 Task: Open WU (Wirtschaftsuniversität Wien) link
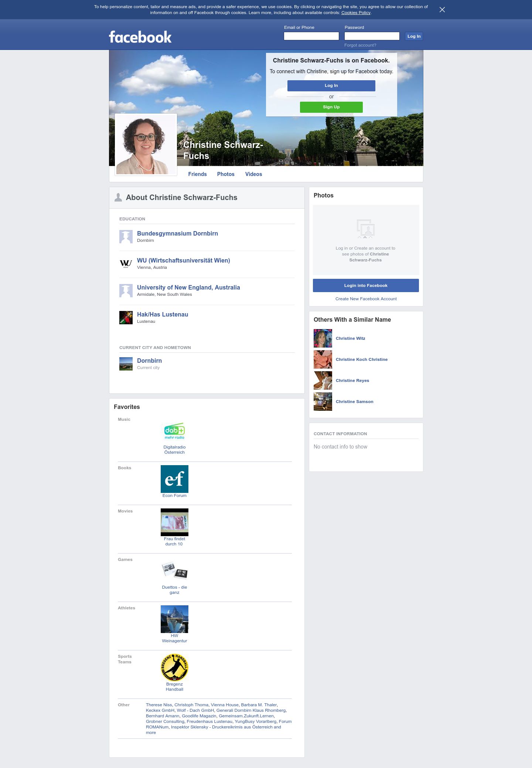(x=184, y=260)
